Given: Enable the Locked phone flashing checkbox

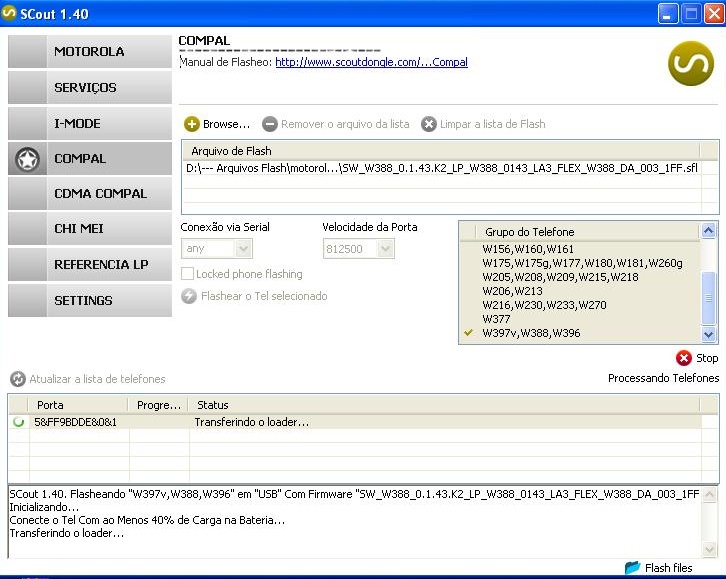Looking at the screenshot, I should (188, 274).
